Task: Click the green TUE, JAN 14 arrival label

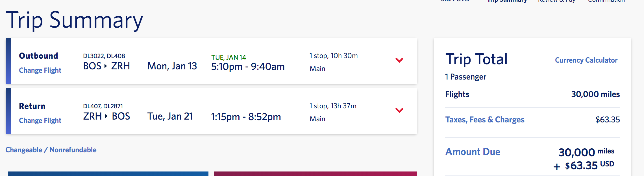Action: pos(229,58)
